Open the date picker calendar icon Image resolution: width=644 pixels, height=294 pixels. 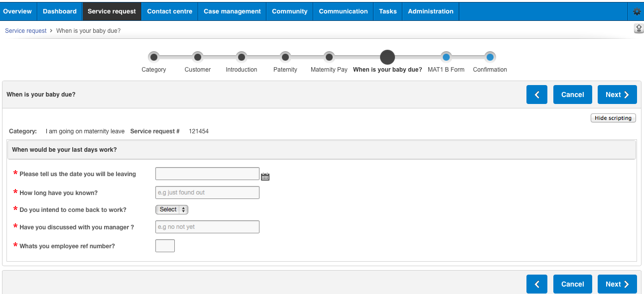265,176
